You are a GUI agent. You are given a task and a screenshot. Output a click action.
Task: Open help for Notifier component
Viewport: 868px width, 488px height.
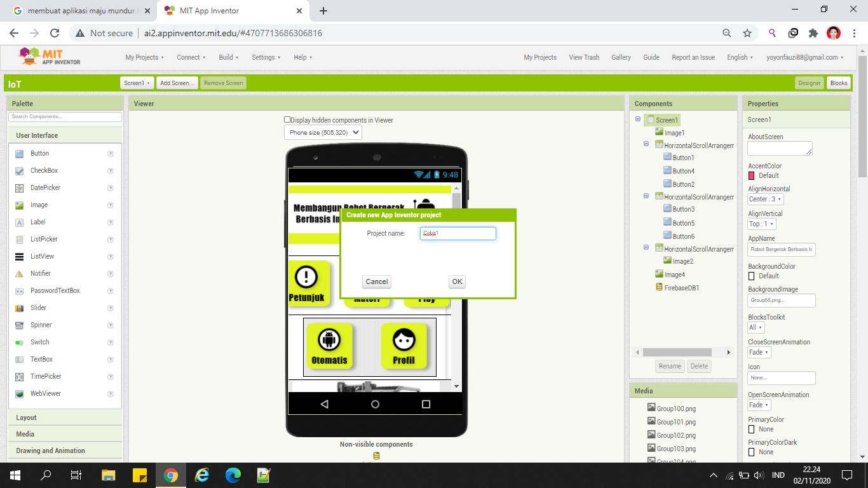coord(111,274)
